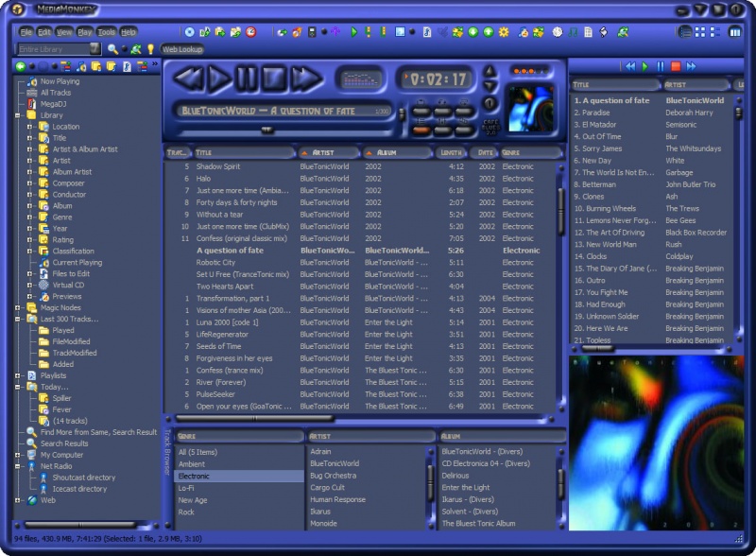Toggle the orange-lit button in player panel
Image resolution: width=756 pixels, height=556 pixels.
pyautogui.click(x=421, y=129)
